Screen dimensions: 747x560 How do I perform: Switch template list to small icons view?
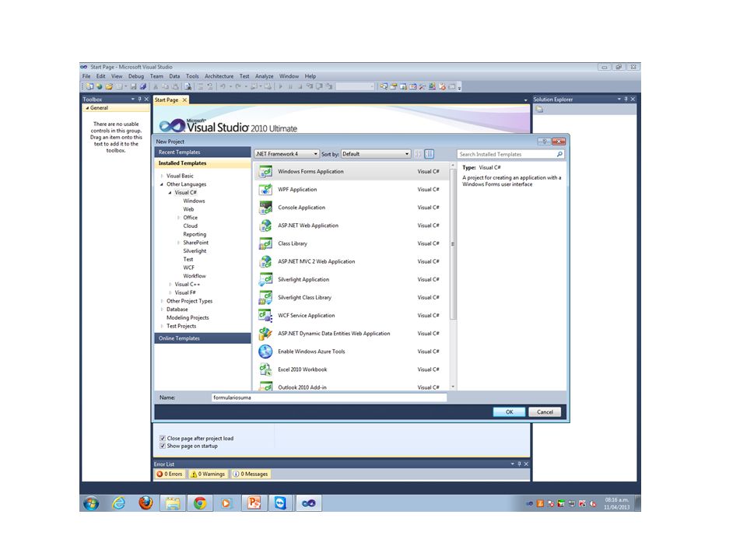(x=419, y=154)
